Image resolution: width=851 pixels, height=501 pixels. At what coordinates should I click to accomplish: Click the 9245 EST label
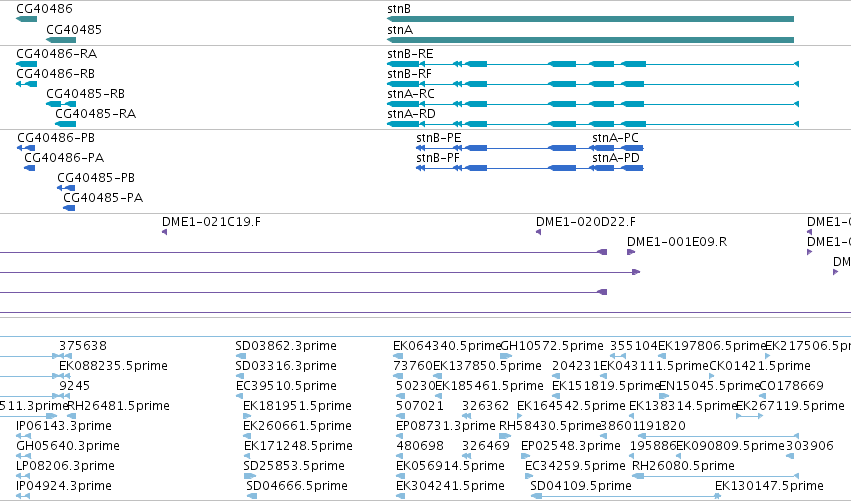(x=74, y=385)
